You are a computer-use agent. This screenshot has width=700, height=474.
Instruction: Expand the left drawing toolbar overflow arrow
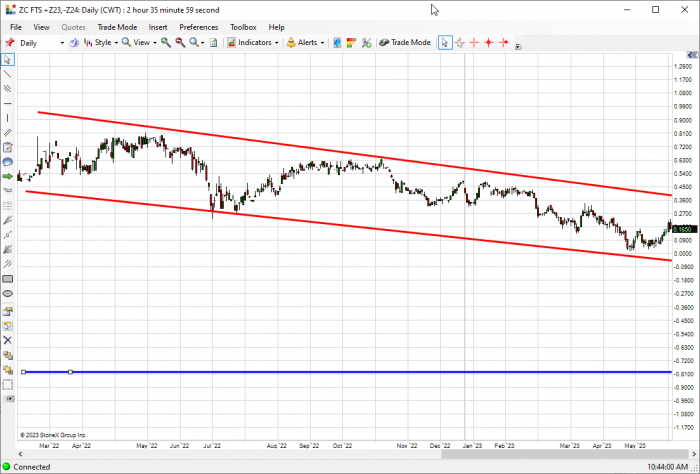click(x=9, y=399)
